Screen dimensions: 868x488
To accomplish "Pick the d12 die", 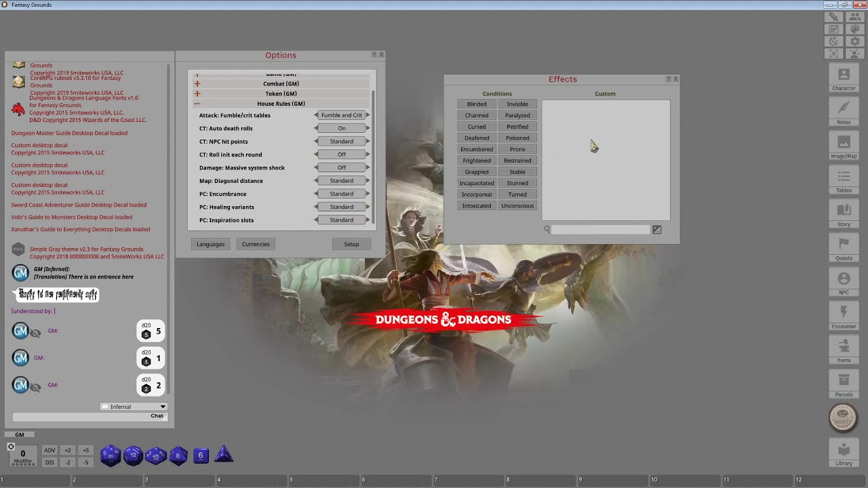I will click(133, 455).
